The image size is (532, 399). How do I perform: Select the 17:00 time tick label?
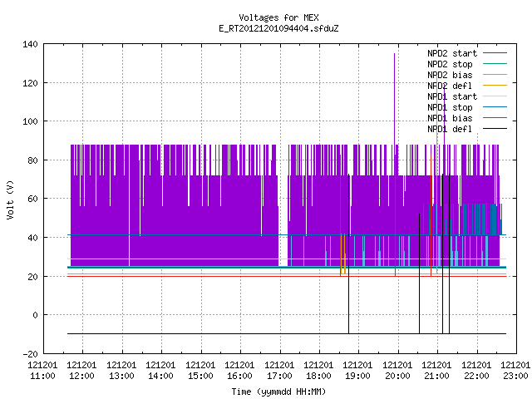pos(279,376)
